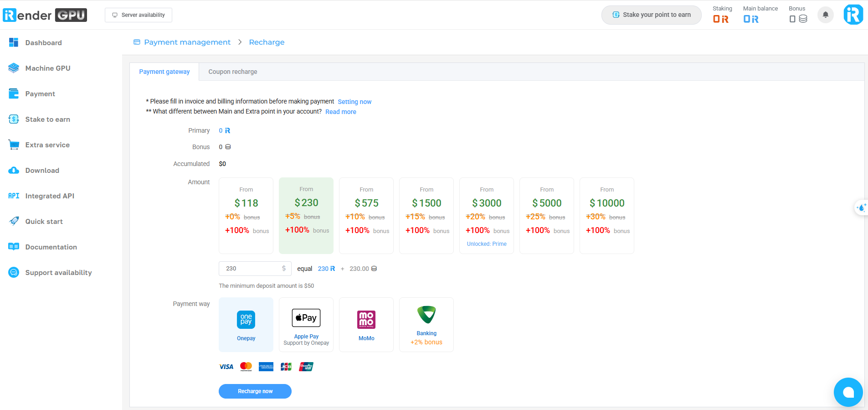Open the user account avatar icon
868x410 pixels.
coord(853,15)
